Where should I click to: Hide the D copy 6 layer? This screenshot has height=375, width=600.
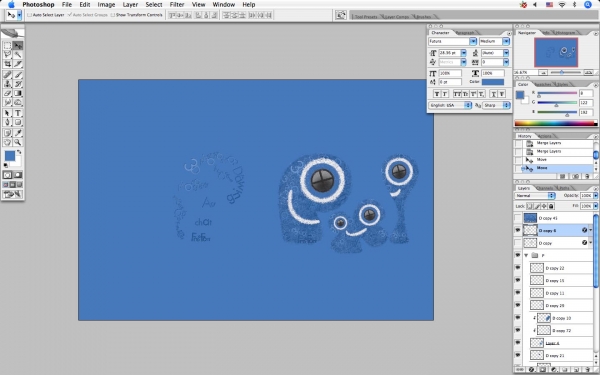[x=518, y=230]
